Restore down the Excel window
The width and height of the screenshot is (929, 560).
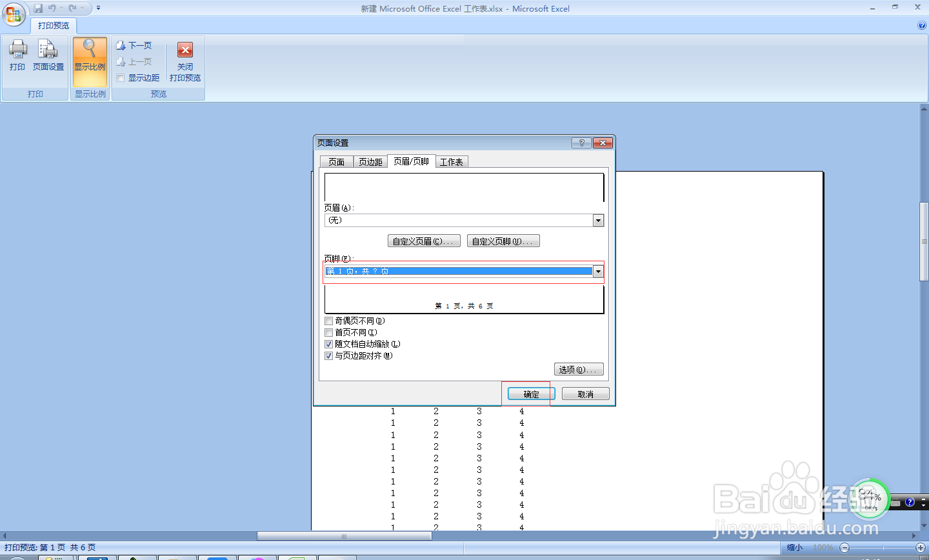pyautogui.click(x=895, y=7)
